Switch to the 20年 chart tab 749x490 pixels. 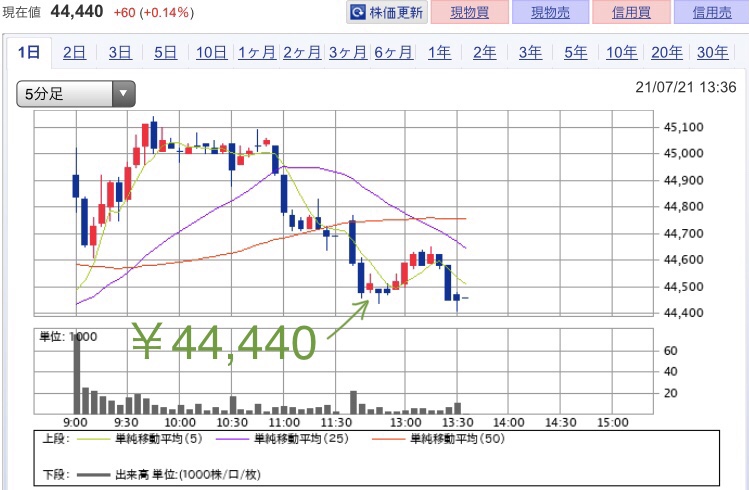pyautogui.click(x=667, y=52)
